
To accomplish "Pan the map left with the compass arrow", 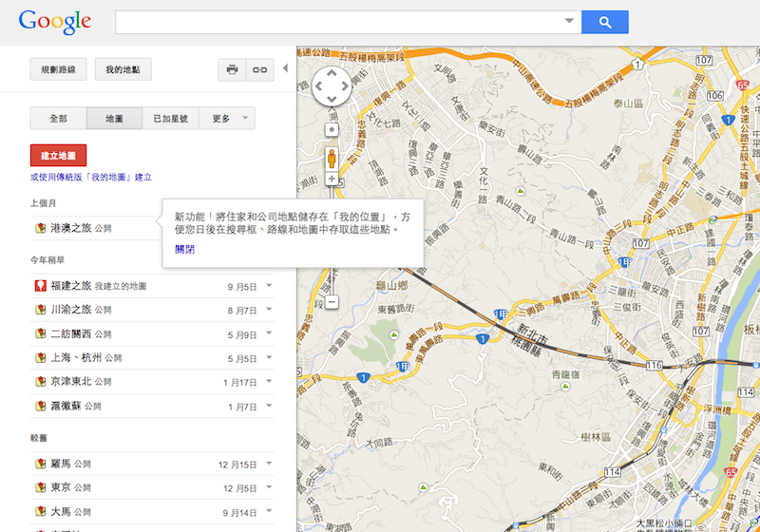I will click(x=319, y=86).
